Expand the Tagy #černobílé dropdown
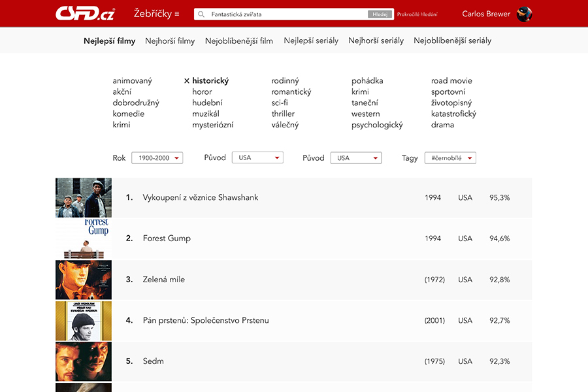The height and width of the screenshot is (392, 588). pos(449,158)
